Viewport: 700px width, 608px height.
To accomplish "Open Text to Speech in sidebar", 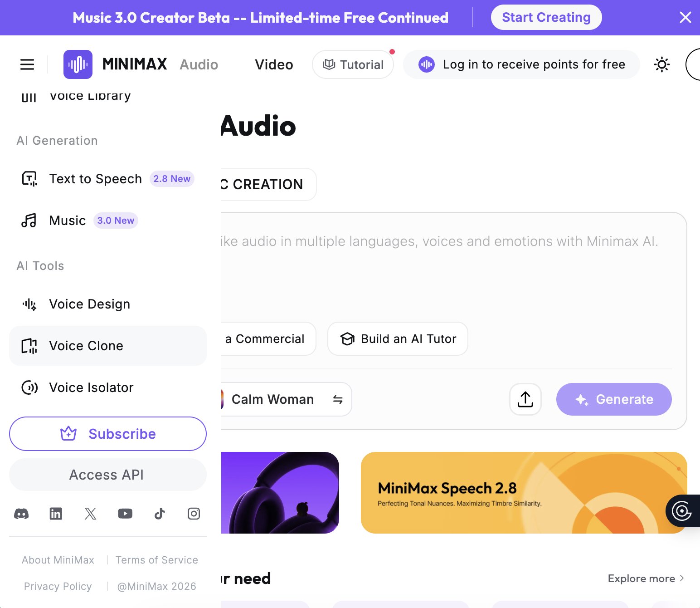I will [x=108, y=179].
